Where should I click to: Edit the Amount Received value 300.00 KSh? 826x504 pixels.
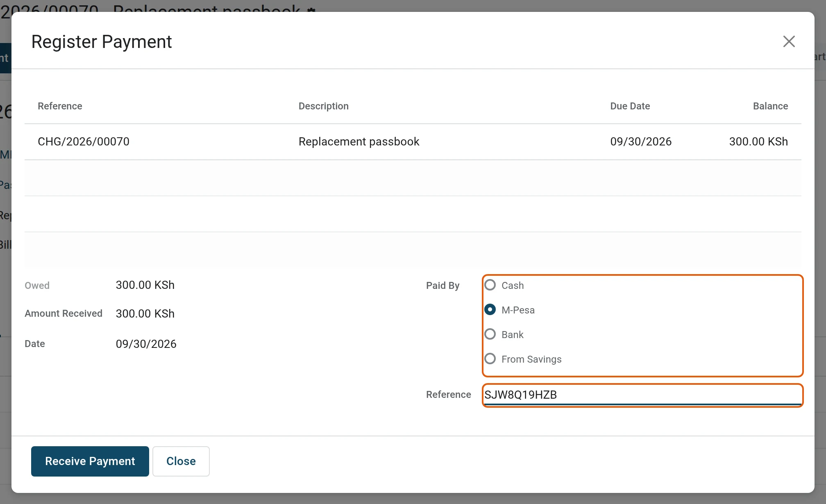(x=145, y=314)
